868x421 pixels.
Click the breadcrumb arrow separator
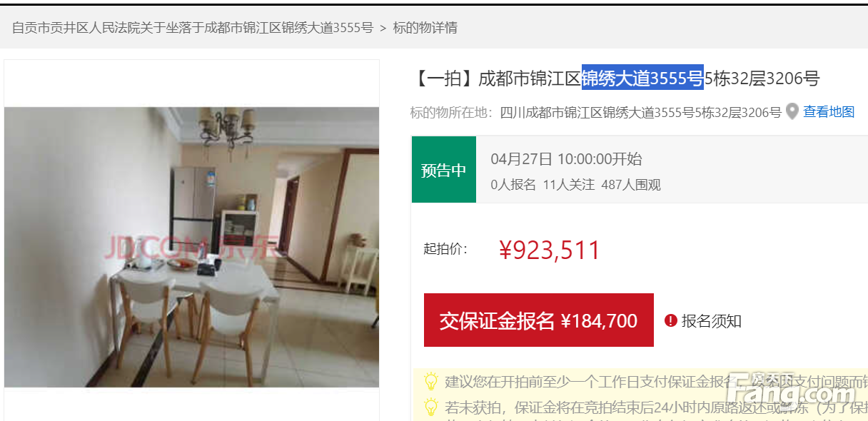pyautogui.click(x=383, y=28)
